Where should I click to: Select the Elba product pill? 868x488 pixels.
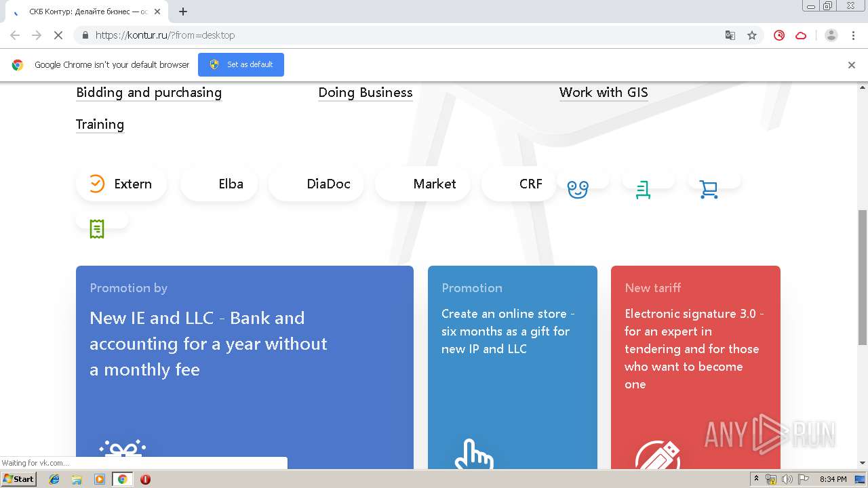click(x=219, y=184)
